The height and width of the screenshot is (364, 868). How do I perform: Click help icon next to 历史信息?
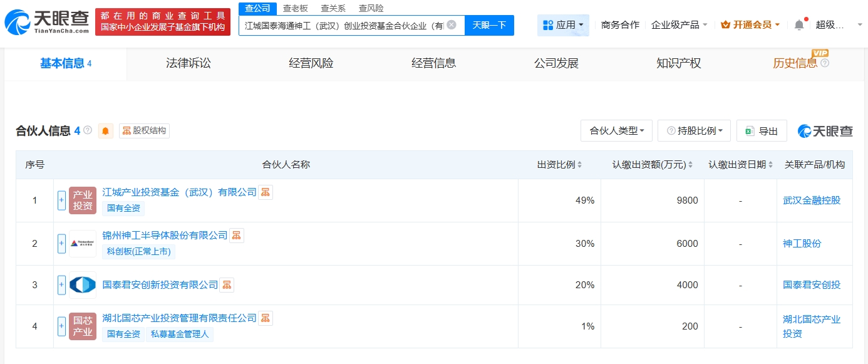pyautogui.click(x=825, y=63)
